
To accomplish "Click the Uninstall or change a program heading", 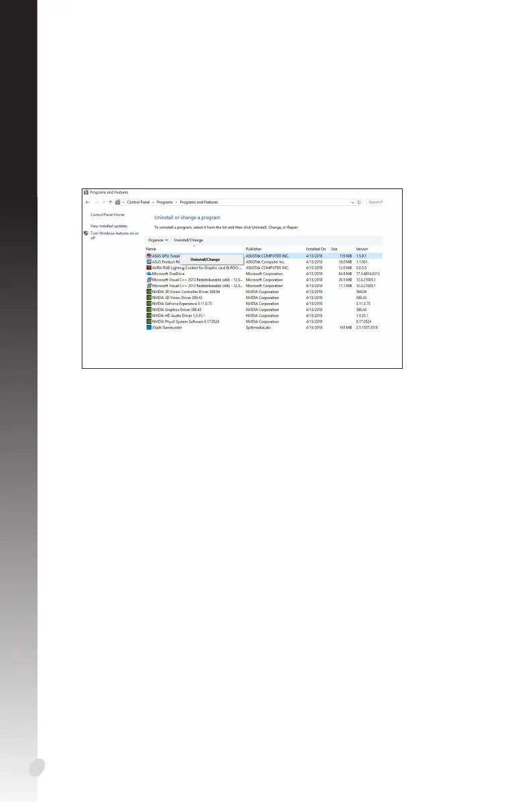I will [x=188, y=218].
